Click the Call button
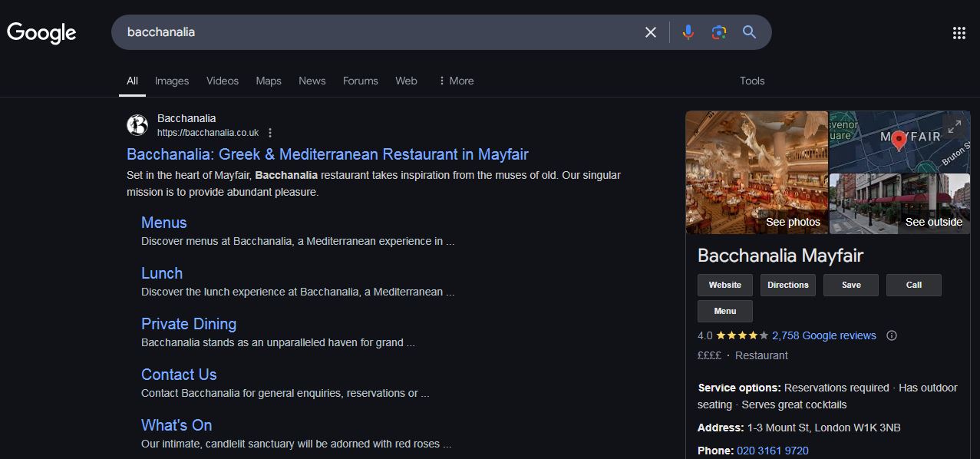980x459 pixels. pos(914,285)
